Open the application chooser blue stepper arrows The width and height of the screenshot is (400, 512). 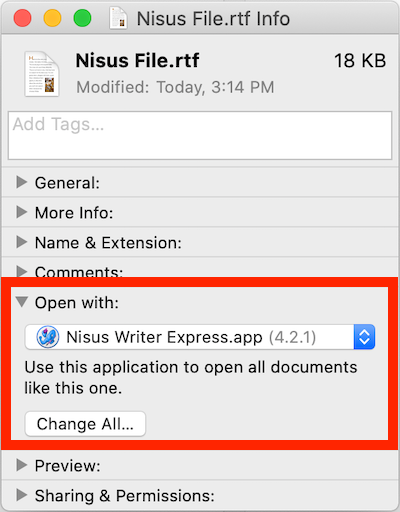click(x=364, y=337)
